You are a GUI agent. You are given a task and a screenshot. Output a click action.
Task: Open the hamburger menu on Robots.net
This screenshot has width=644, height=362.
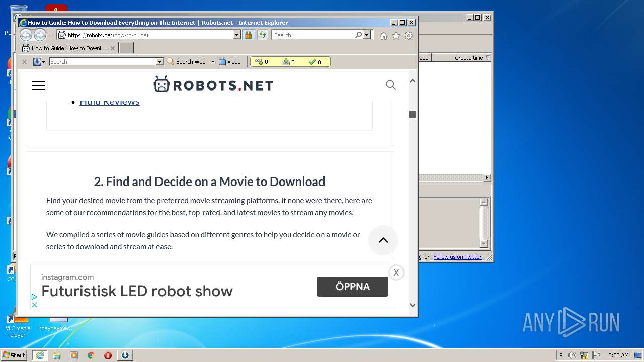tap(38, 85)
